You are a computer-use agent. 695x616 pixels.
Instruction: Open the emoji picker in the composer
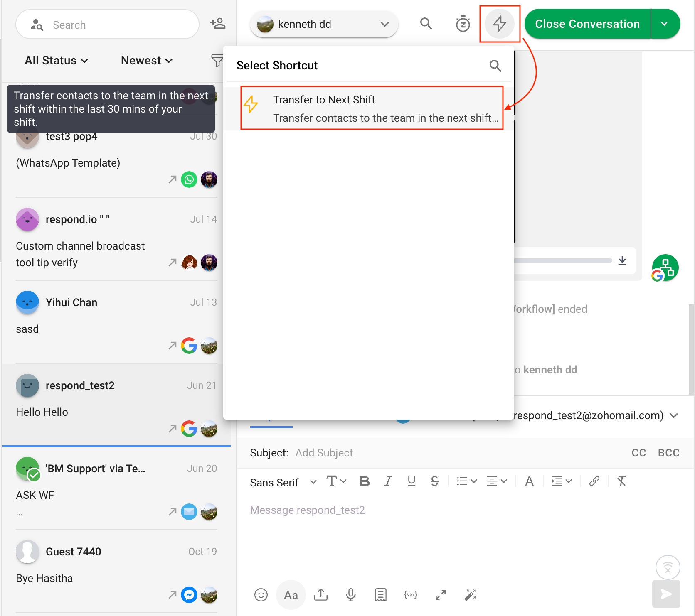pos(261,594)
